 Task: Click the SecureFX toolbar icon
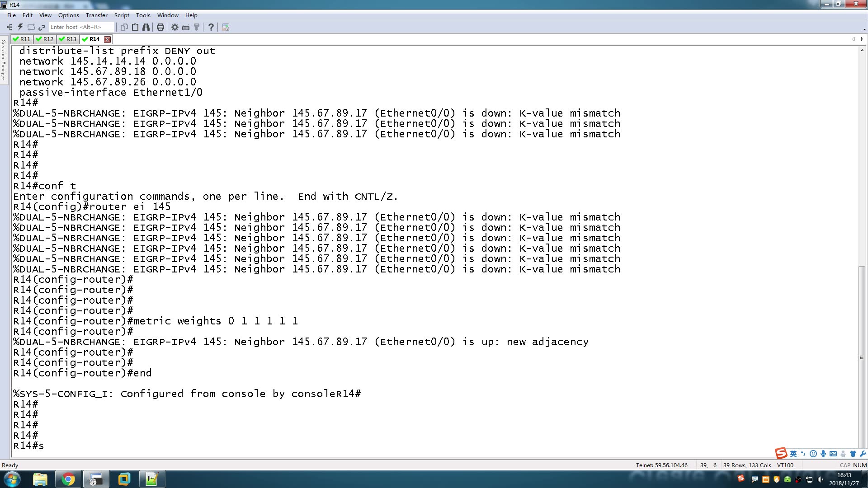pos(226,27)
